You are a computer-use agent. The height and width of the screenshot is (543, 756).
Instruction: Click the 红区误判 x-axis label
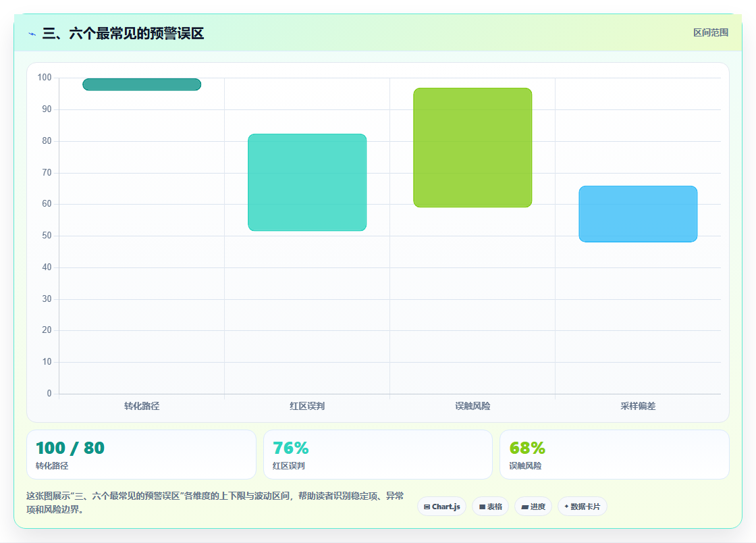pyautogui.click(x=307, y=406)
